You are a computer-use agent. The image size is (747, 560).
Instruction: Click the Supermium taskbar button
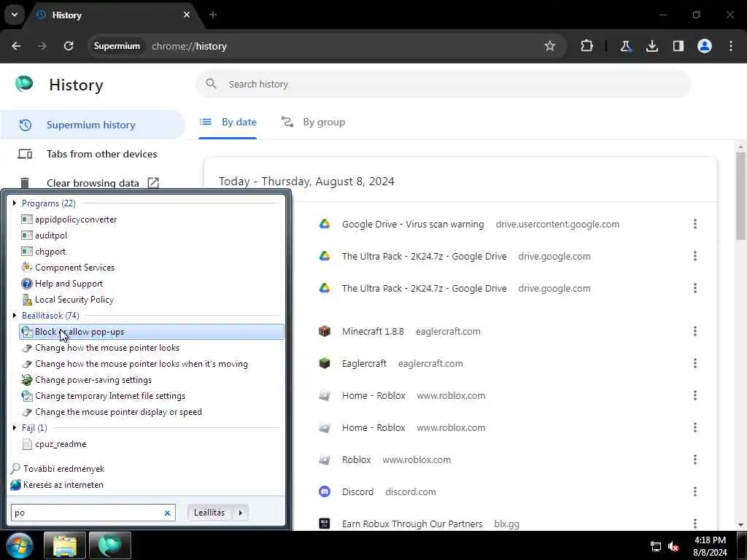[109, 545]
